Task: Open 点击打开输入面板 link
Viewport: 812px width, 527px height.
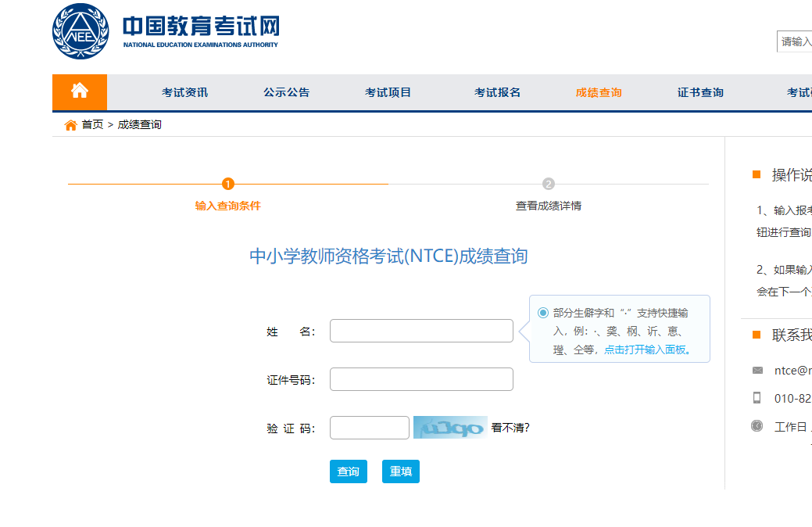Action: 648,350
